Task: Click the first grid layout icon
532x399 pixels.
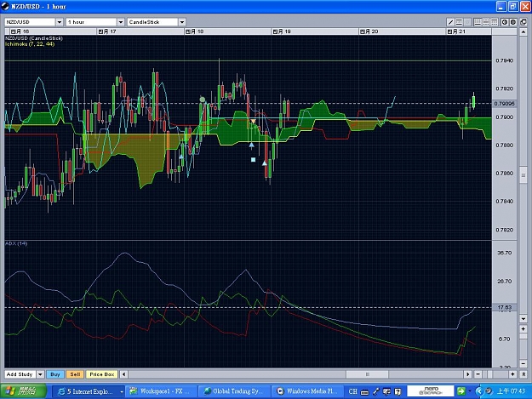Action: (x=478, y=22)
